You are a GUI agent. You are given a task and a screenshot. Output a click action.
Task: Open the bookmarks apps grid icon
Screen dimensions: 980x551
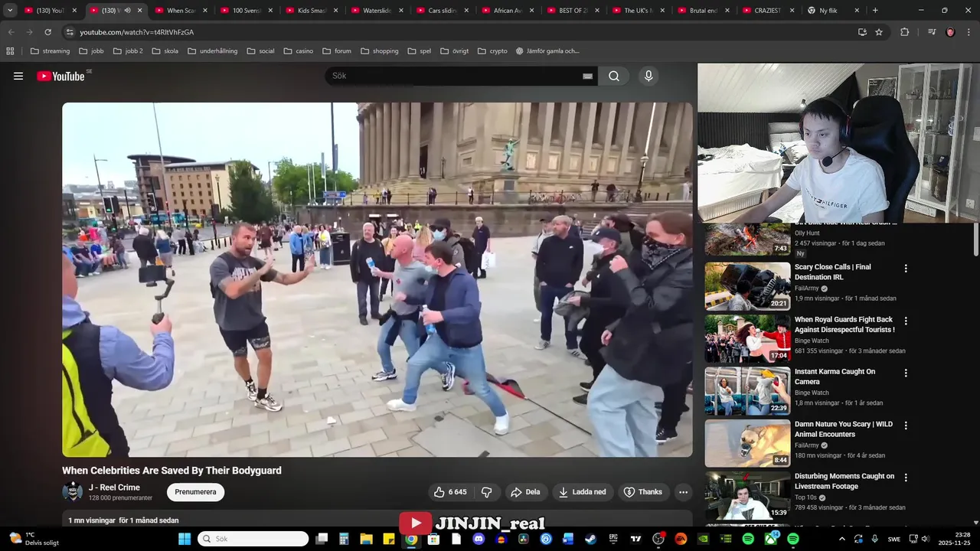[x=10, y=51]
